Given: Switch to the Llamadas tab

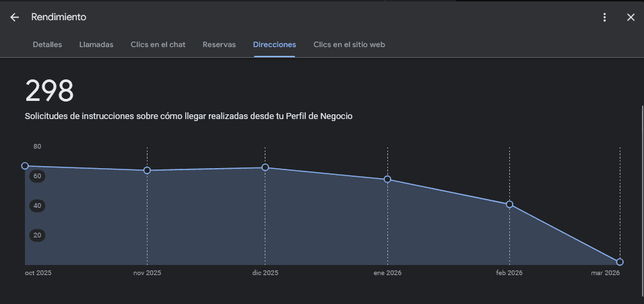Looking at the screenshot, I should [96, 44].
